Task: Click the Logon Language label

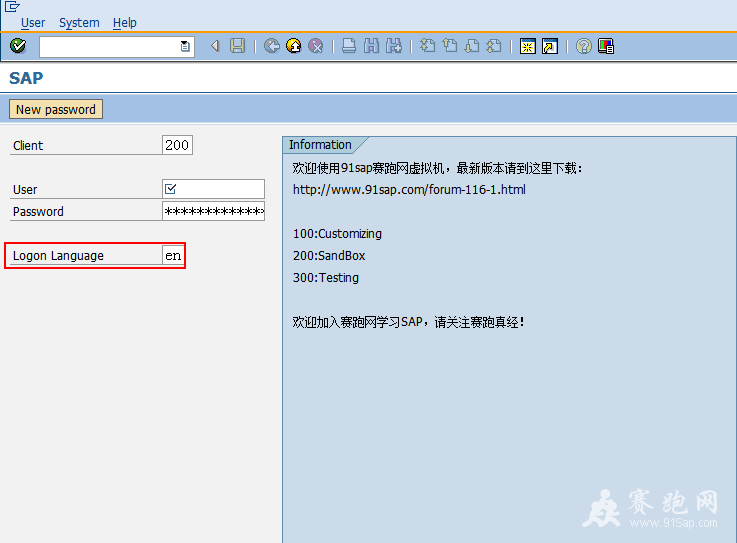Action: pyautogui.click(x=58, y=256)
